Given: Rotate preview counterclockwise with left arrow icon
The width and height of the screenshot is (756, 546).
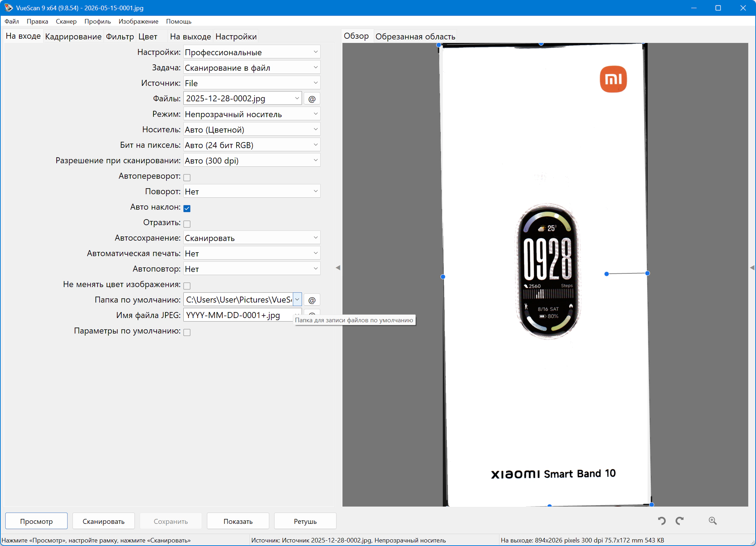Looking at the screenshot, I should point(662,521).
